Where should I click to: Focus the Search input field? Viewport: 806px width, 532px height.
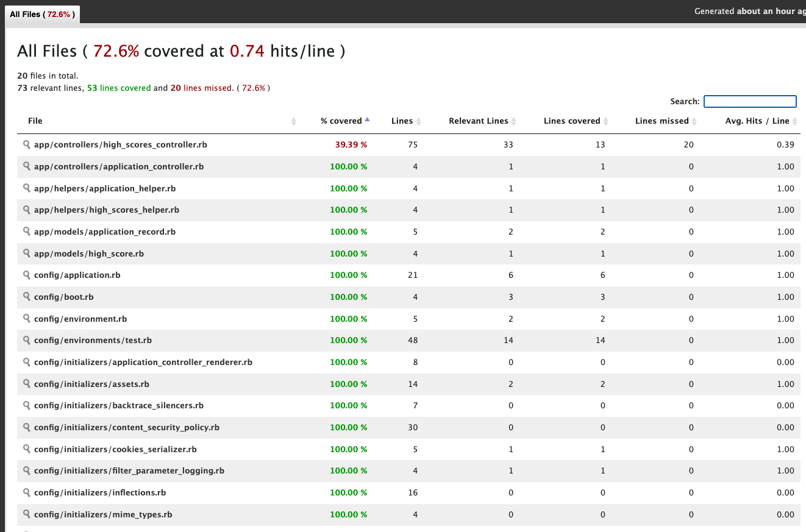[750, 102]
